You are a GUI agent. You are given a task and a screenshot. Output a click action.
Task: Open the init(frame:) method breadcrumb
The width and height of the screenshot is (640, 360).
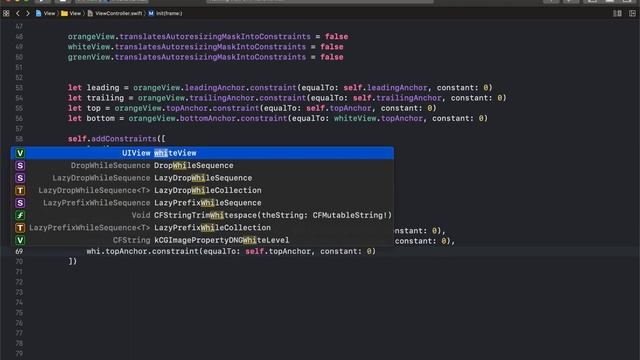point(165,13)
